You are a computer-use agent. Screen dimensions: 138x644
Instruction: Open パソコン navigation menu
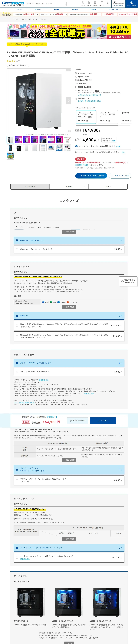click(x=20, y=10)
